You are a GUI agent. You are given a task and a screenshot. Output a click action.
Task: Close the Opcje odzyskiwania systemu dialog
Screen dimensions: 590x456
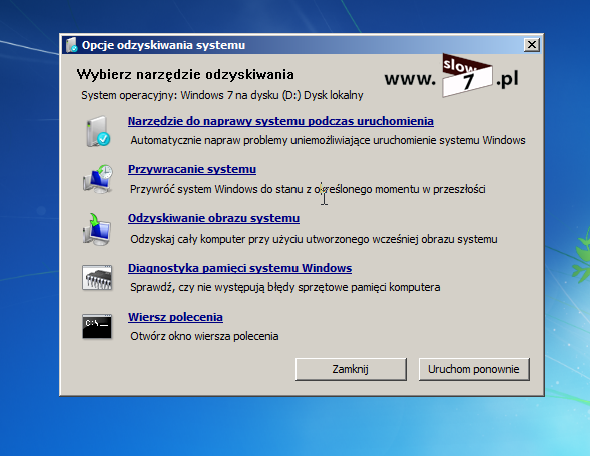pos(532,45)
